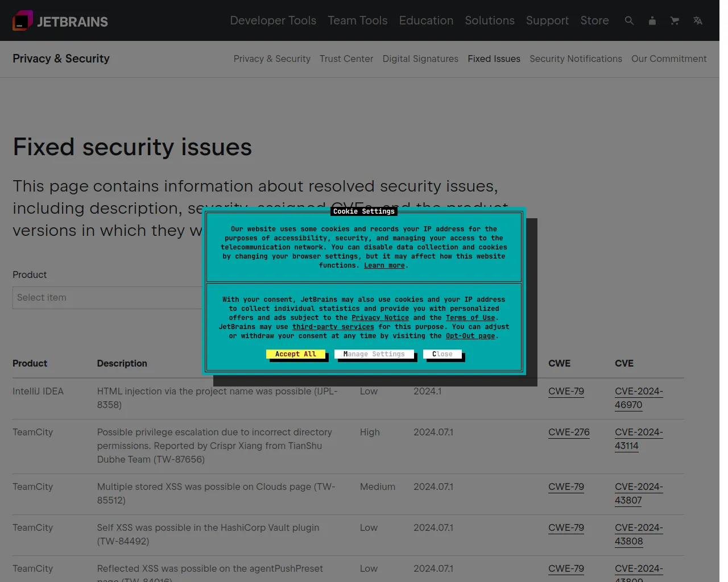Click the CVE column header

pyautogui.click(x=624, y=363)
